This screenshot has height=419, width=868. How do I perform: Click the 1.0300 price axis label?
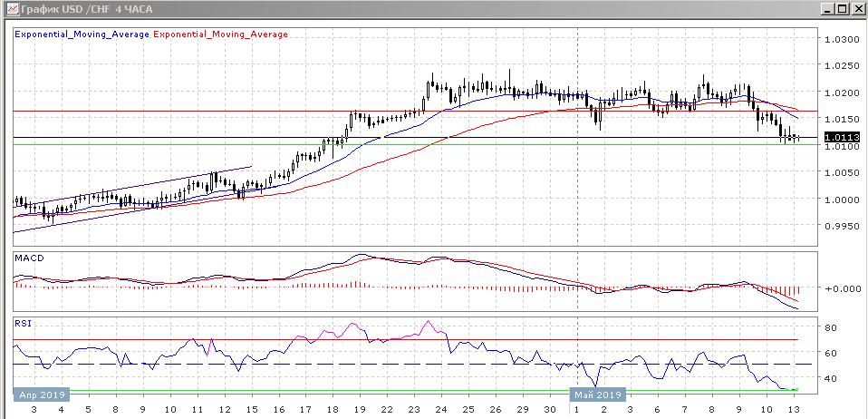[x=840, y=39]
